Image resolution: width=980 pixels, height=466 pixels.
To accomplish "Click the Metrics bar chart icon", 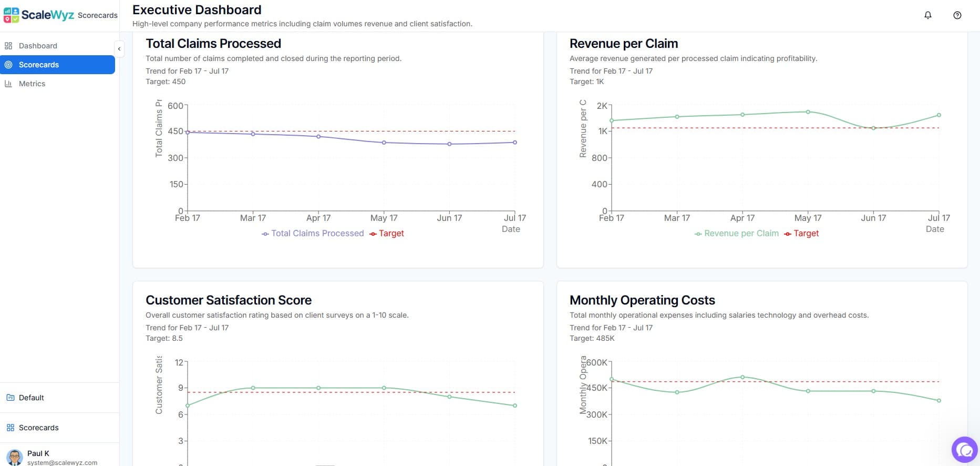I will (x=8, y=84).
